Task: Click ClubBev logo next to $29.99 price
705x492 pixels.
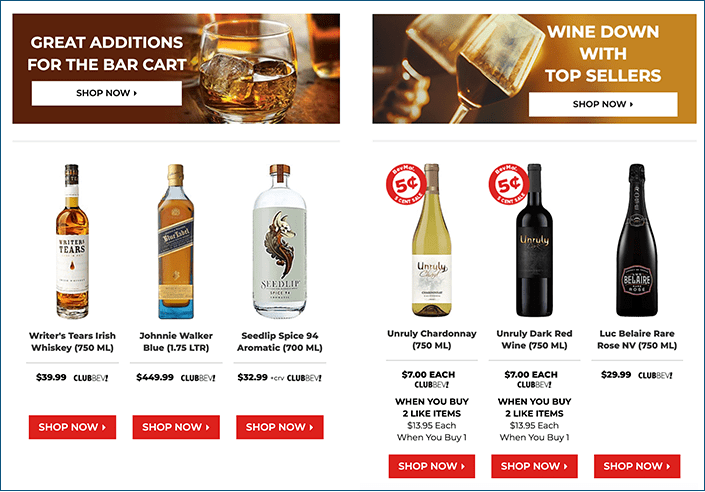Action: click(x=655, y=376)
